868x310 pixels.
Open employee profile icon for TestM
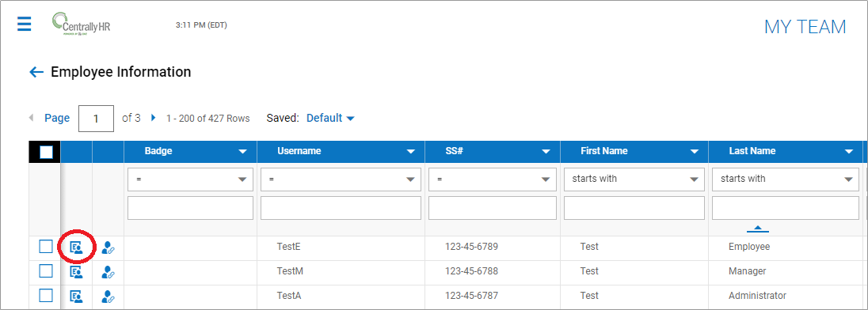click(x=76, y=272)
